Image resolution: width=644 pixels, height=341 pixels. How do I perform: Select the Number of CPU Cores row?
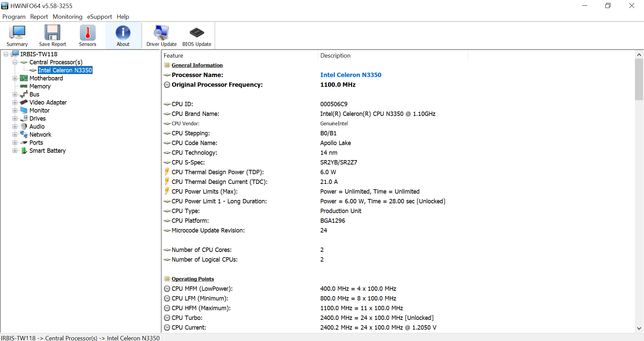pyautogui.click(x=398, y=250)
